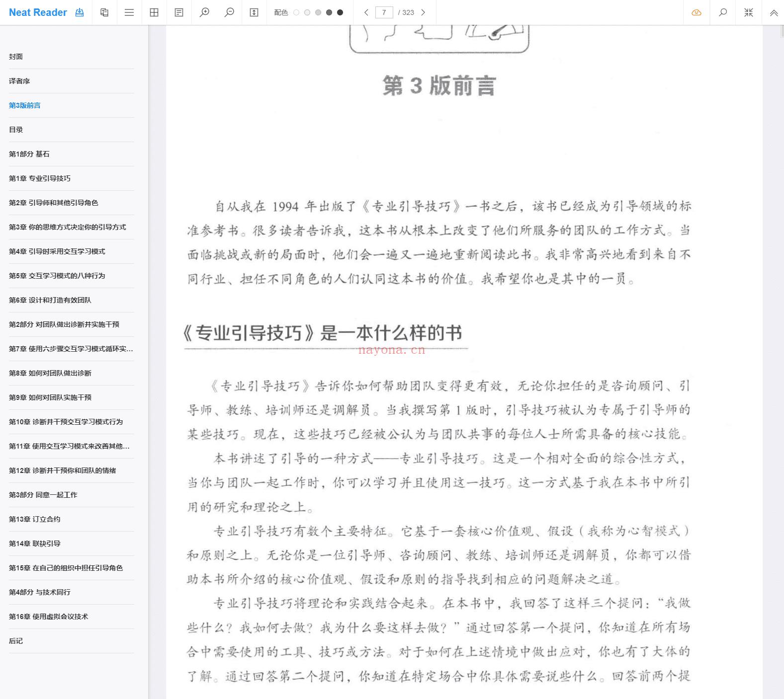The width and height of the screenshot is (784, 699).
Task: Select the dark gray color scheme circle
Action: [x=329, y=12]
